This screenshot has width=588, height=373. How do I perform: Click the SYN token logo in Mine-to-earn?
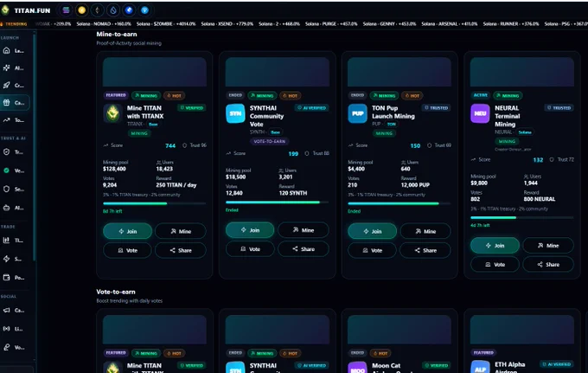(235, 113)
